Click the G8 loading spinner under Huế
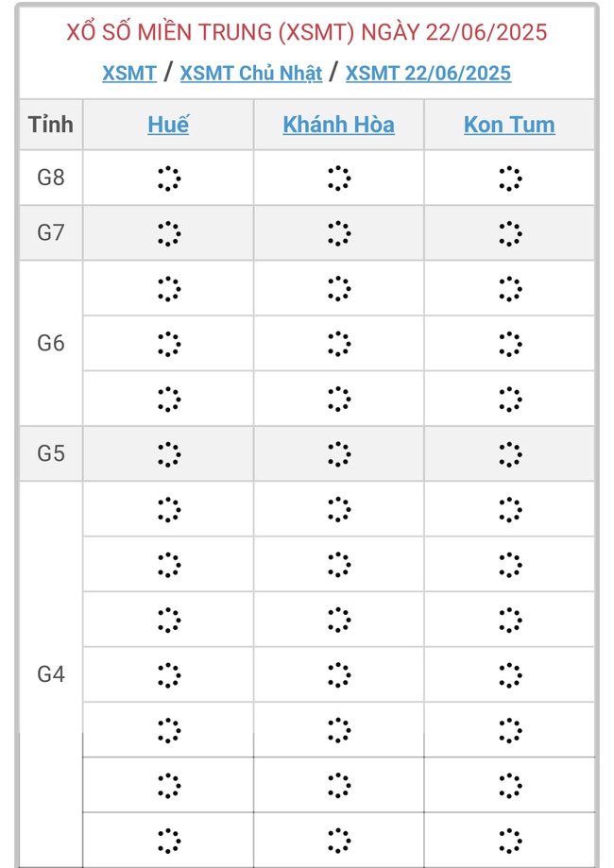 coord(168,178)
